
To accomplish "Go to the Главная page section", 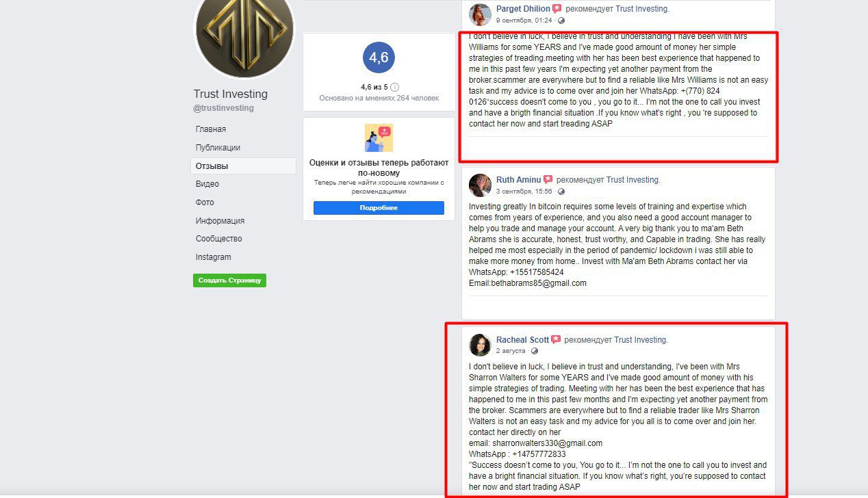I will pyautogui.click(x=211, y=129).
